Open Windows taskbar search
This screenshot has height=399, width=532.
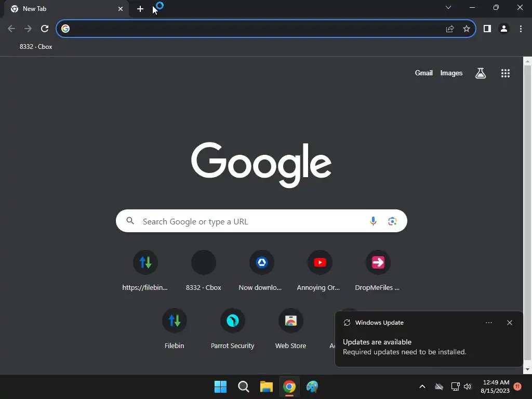coord(243,387)
